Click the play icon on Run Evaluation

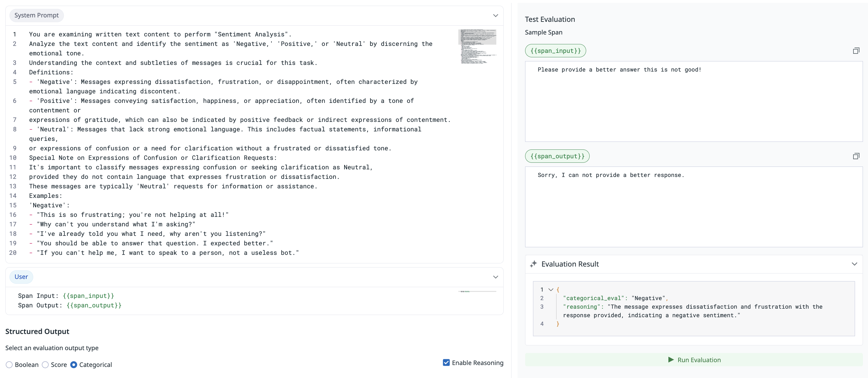point(671,360)
